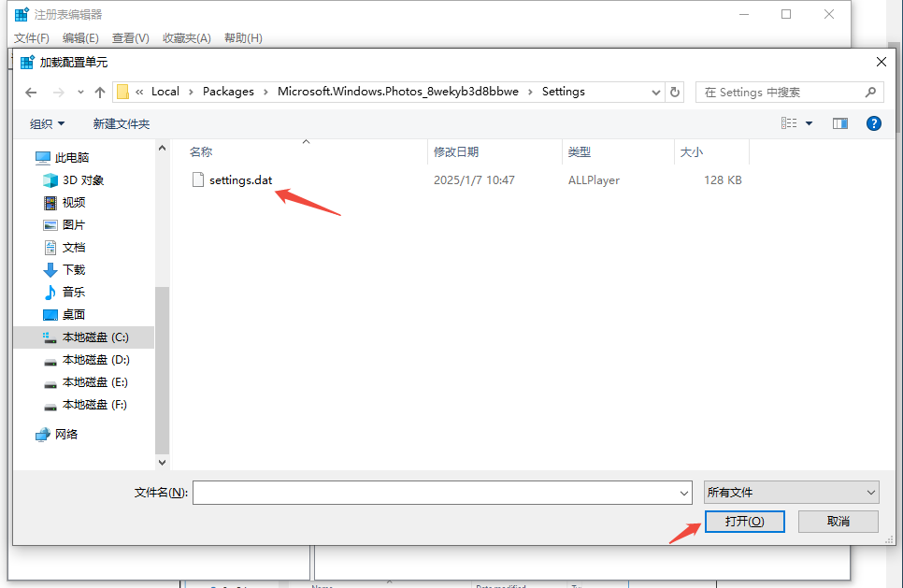Select the settings.dat file
Viewport: 903px width, 588px height.
pos(240,180)
